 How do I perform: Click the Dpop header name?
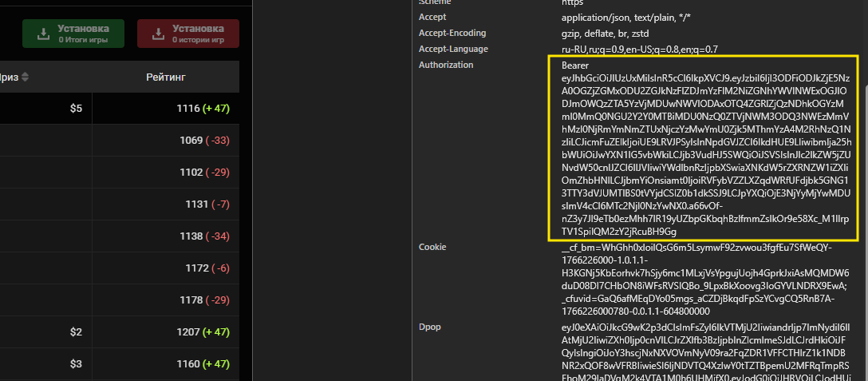[x=429, y=327]
